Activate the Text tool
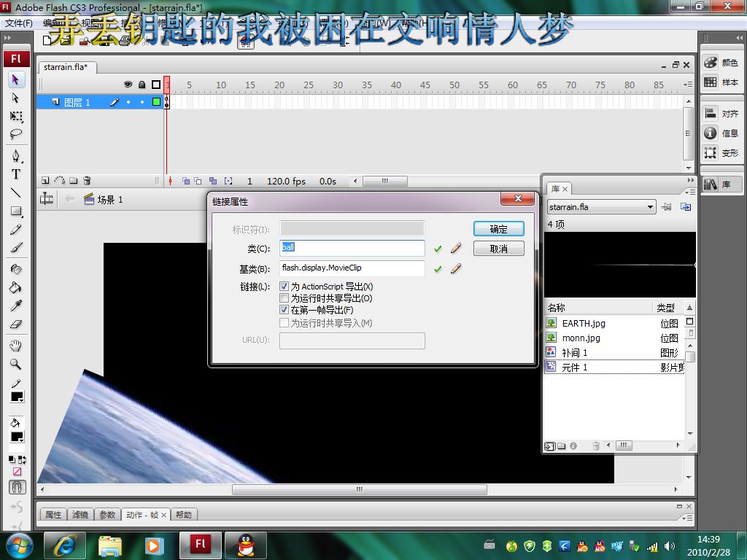The width and height of the screenshot is (747, 560). click(16, 174)
